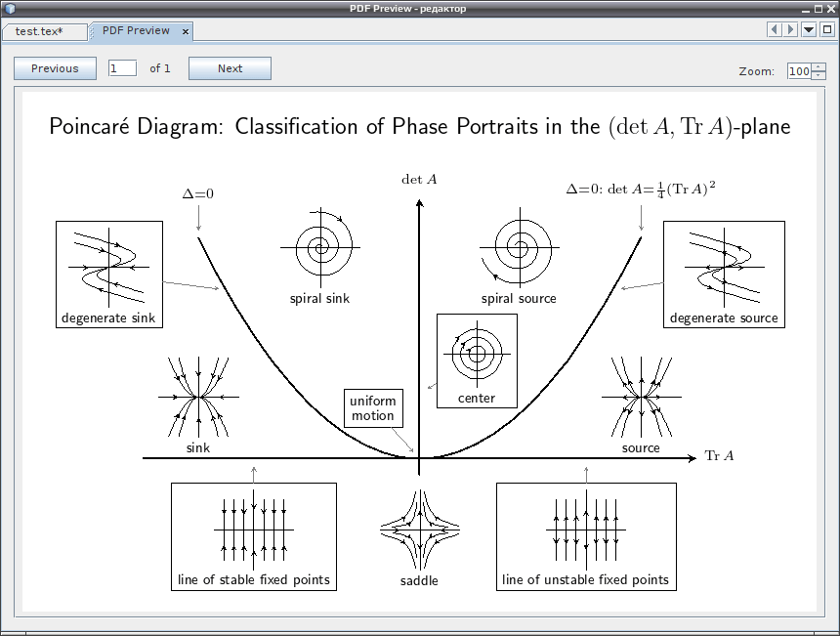Screen dimensions: 840x636
Task: Close the PDF Preview editor window
Action: (830, 9)
